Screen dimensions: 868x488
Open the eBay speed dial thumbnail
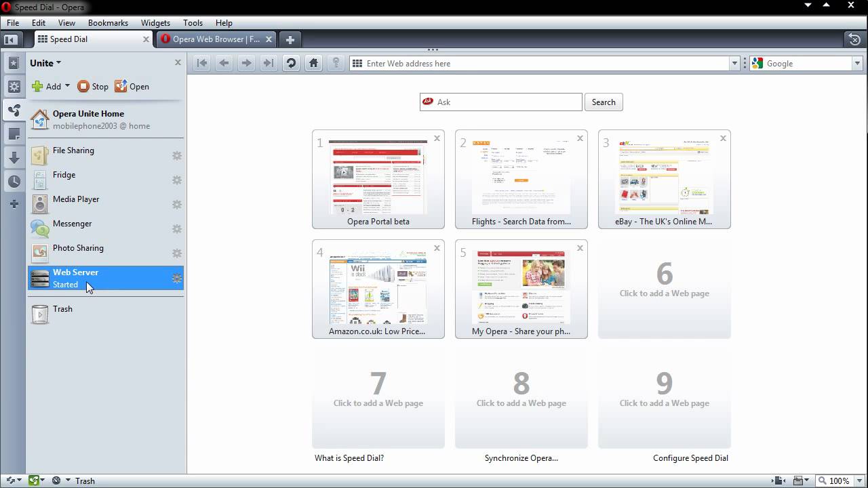(x=664, y=179)
